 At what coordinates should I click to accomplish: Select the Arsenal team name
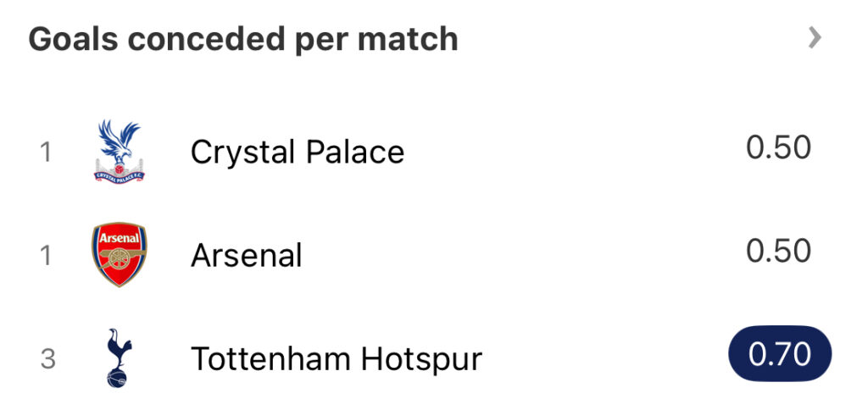click(x=247, y=255)
